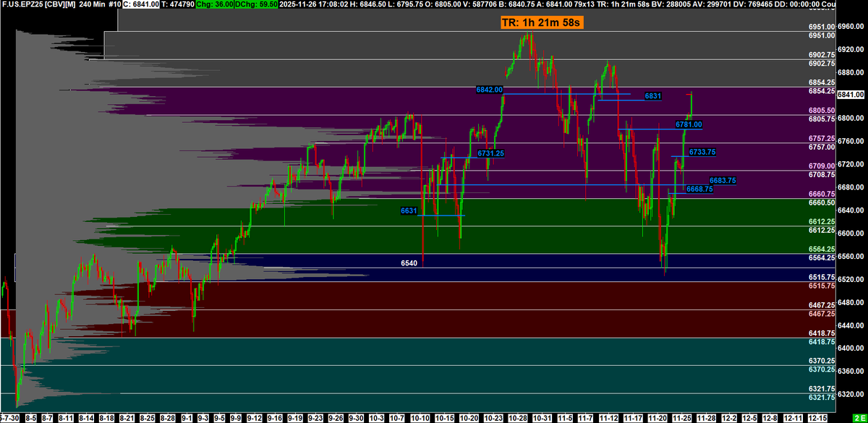Click the T: 474790 header value
The image size is (868, 423).
pyautogui.click(x=176, y=4)
